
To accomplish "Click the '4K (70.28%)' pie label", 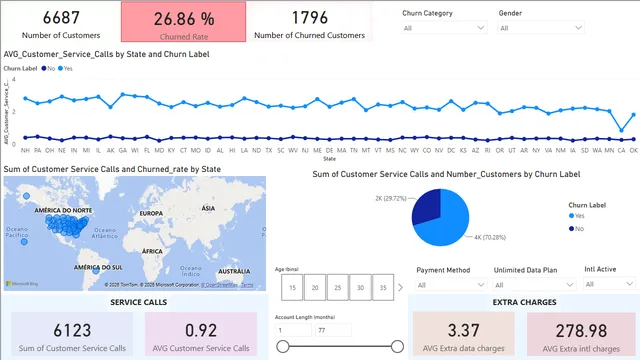I will [490, 237].
